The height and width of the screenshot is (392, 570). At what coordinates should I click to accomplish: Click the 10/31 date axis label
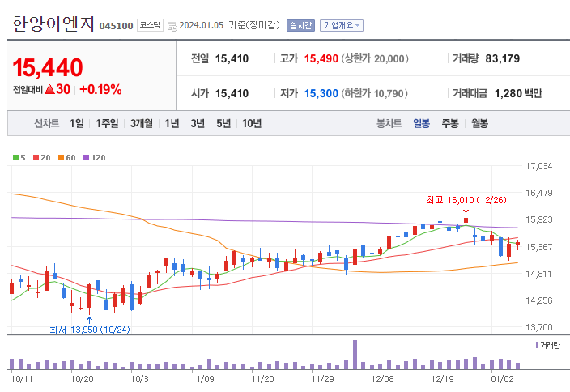coord(142,379)
